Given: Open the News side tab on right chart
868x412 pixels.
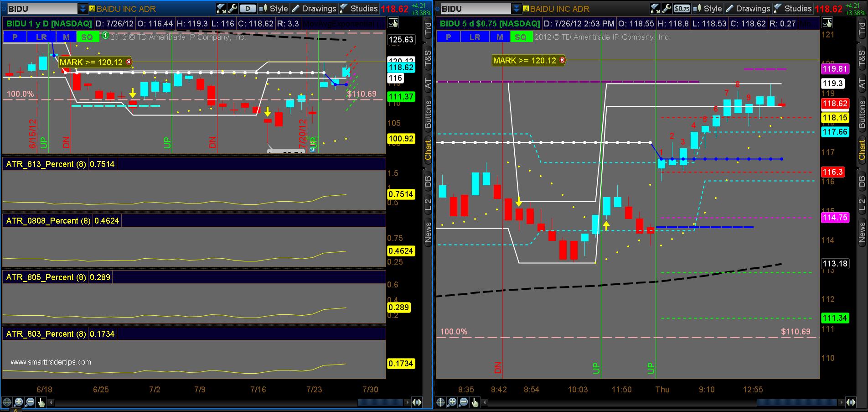Looking at the screenshot, I should click(862, 232).
